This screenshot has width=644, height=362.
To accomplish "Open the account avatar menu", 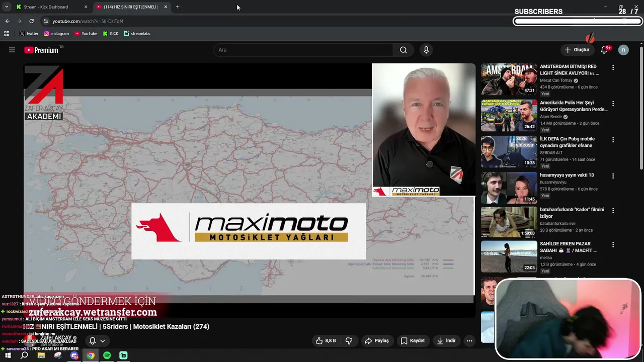I will (623, 50).
